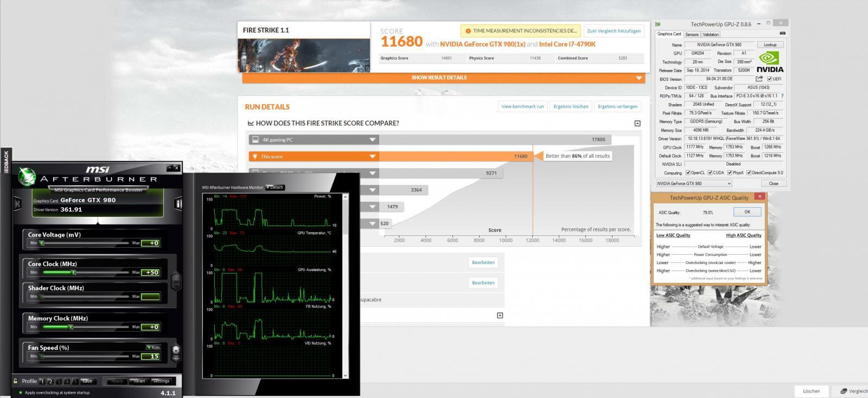868x398 pixels.
Task: Click Fan Speed slider track
Action: [85, 356]
